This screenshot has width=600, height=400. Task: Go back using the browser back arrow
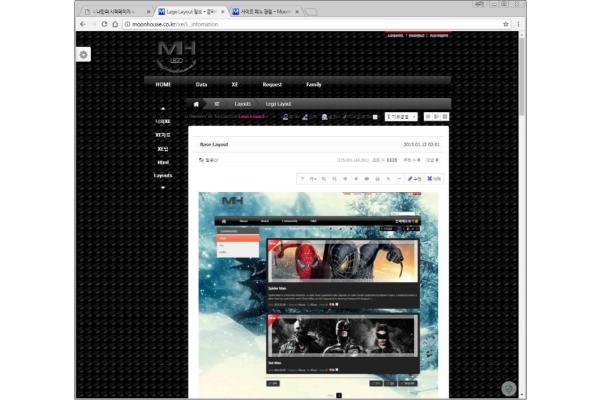tap(83, 24)
